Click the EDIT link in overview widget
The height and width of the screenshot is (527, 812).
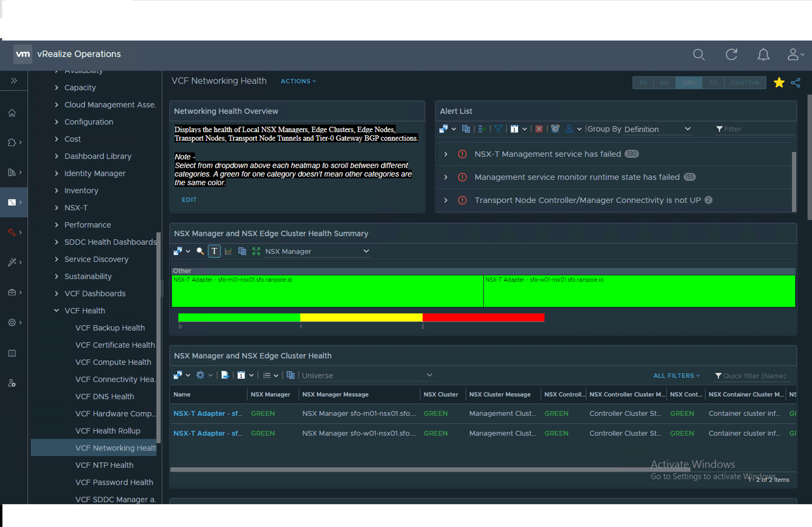(189, 200)
